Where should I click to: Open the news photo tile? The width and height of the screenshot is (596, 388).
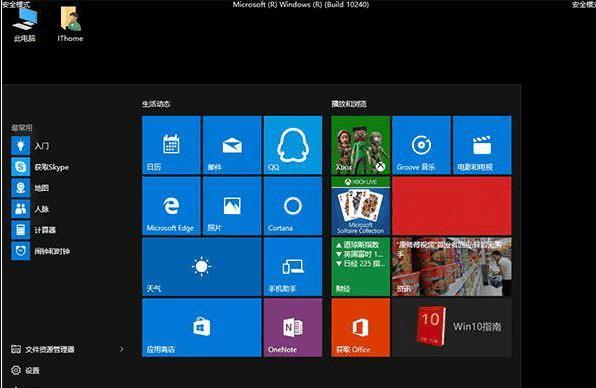tap(452, 266)
